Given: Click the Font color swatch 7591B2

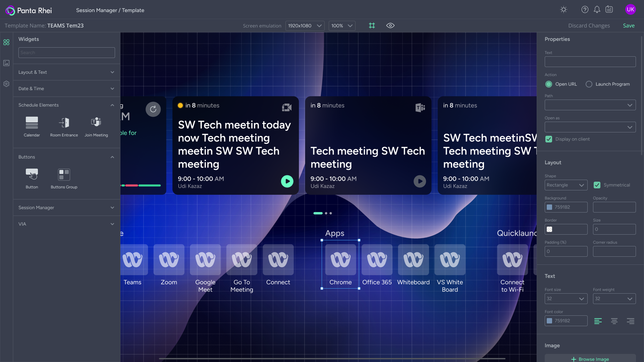Looking at the screenshot, I should point(549,321).
